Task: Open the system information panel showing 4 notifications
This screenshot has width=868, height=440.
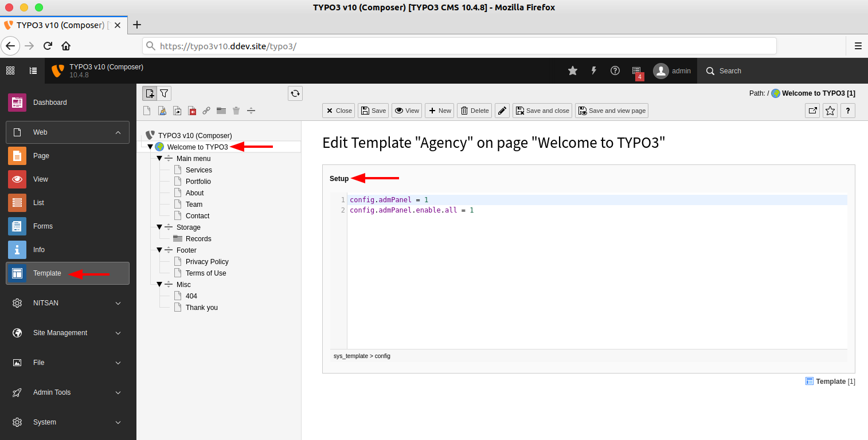Action: click(x=636, y=70)
